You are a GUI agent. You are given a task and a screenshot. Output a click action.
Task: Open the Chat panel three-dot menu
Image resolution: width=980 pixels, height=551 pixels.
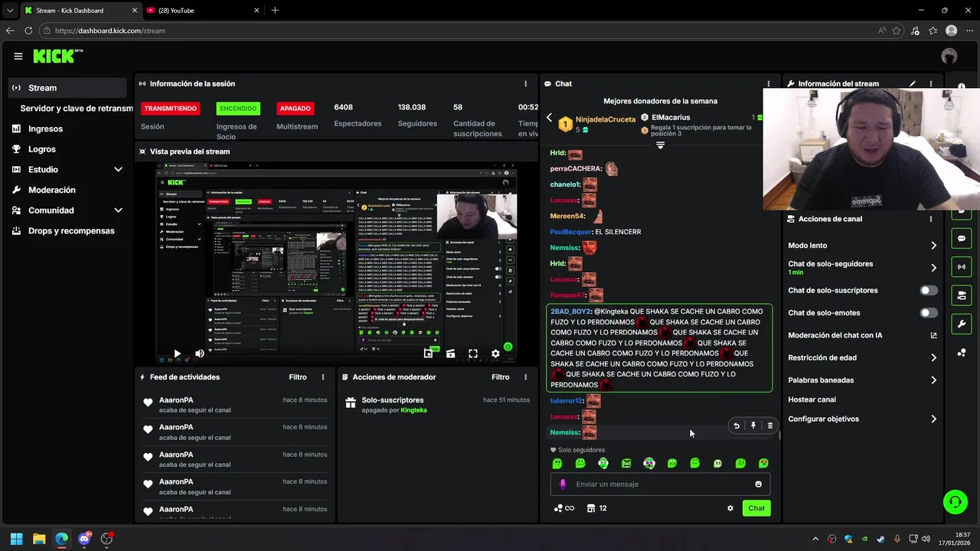coord(769,83)
